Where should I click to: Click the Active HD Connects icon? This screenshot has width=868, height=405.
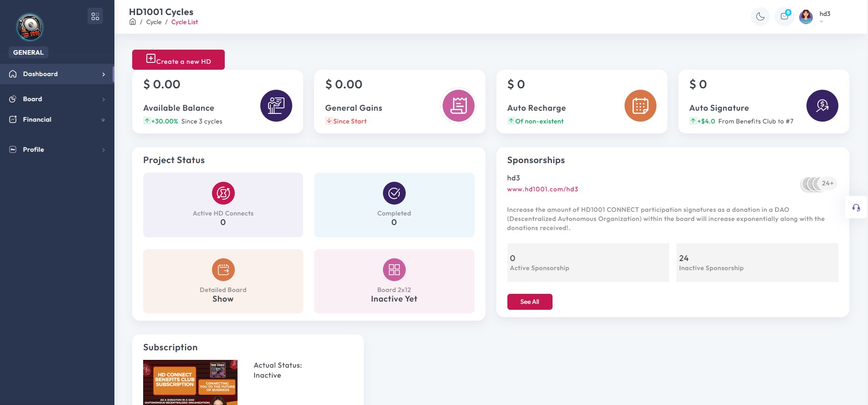(223, 193)
